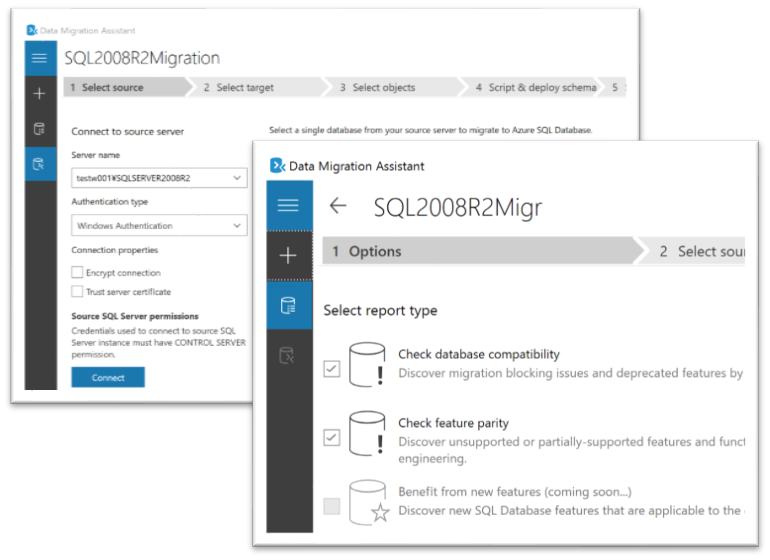Click the Connect button
770x560 pixels.
click(108, 378)
